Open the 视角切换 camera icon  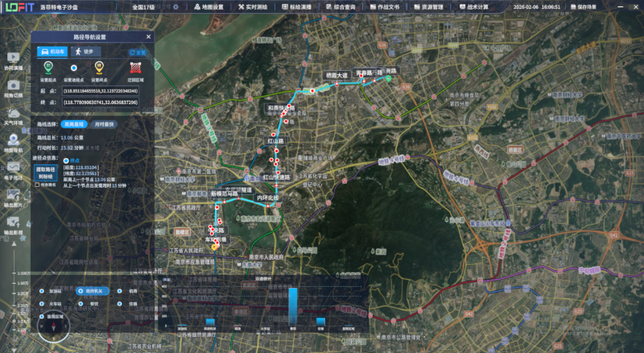coord(13,85)
